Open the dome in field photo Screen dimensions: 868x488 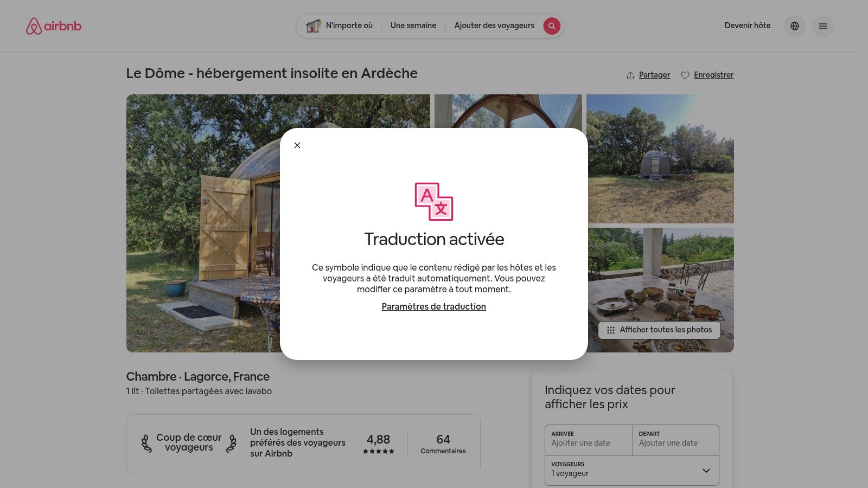tap(660, 159)
